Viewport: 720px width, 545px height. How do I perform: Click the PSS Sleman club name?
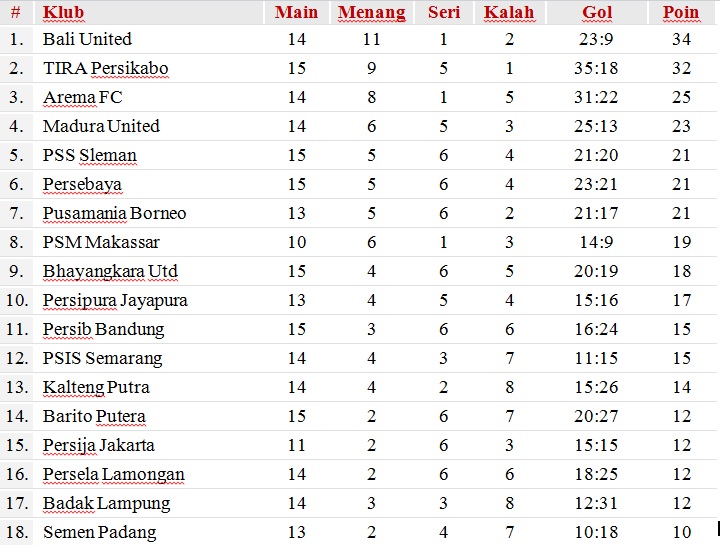tap(89, 155)
